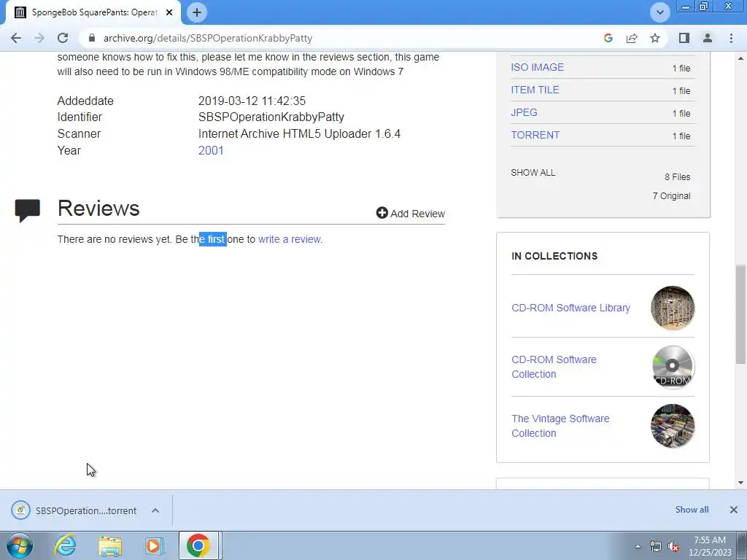This screenshot has width=747, height=560.
Task: Open the side panel icon
Action: pos(684,38)
